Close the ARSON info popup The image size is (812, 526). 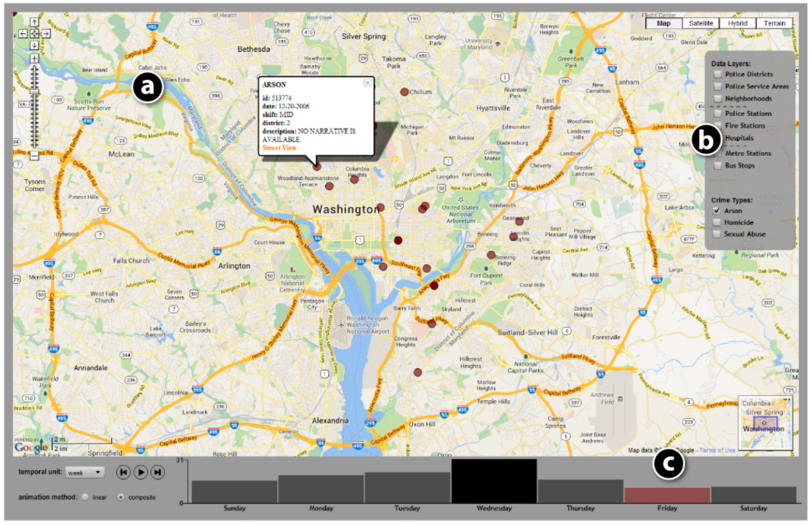(x=367, y=83)
